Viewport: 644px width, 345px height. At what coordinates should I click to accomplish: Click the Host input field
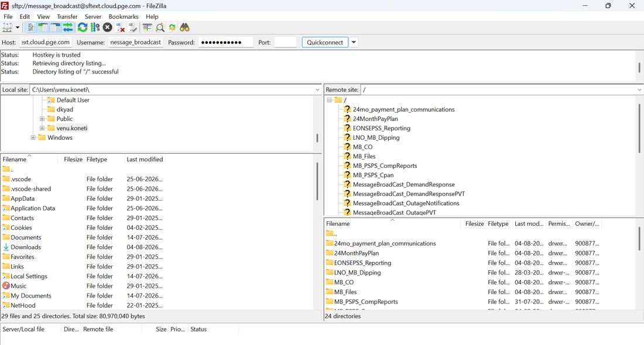point(45,42)
